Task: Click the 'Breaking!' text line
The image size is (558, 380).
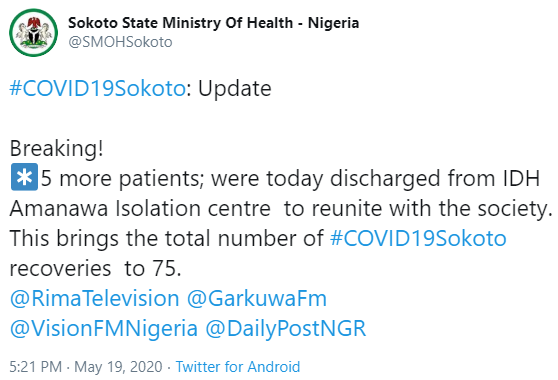Action: [57, 148]
